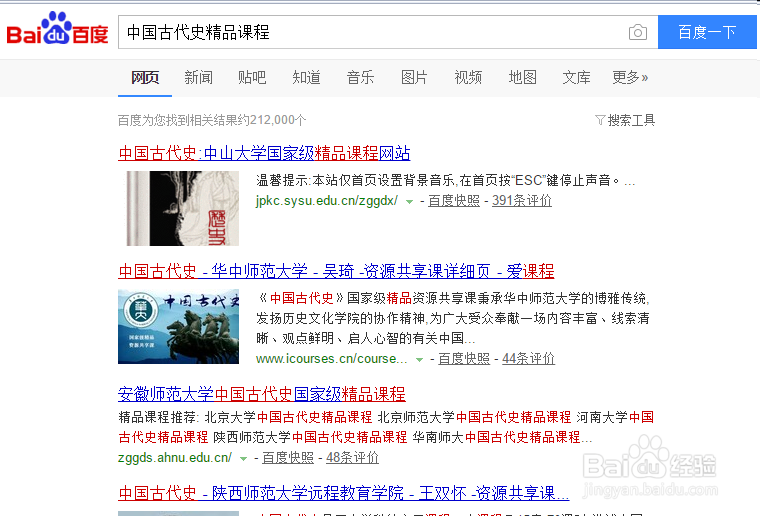This screenshot has height=516, width=760.
Task: Open the 视频 tab
Action: click(x=468, y=77)
